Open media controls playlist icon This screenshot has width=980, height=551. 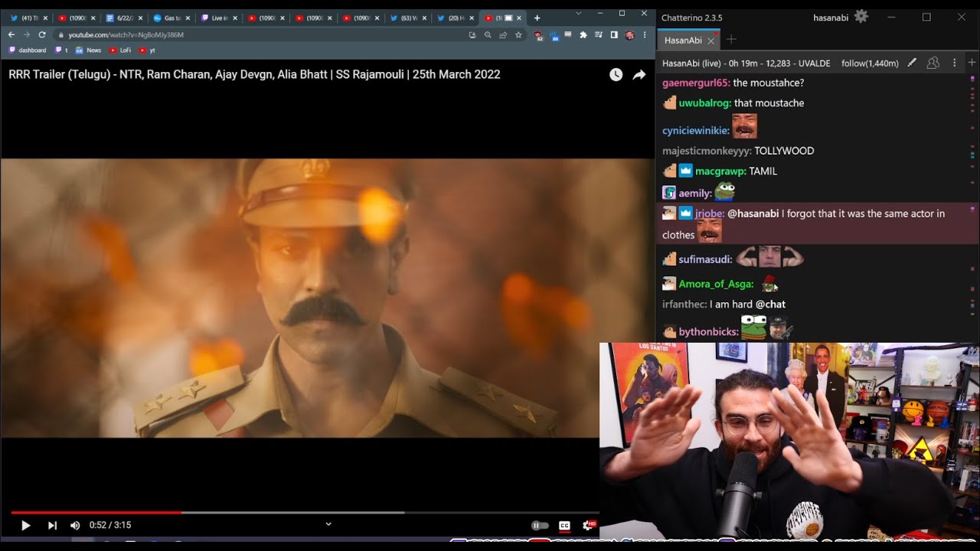(x=599, y=34)
